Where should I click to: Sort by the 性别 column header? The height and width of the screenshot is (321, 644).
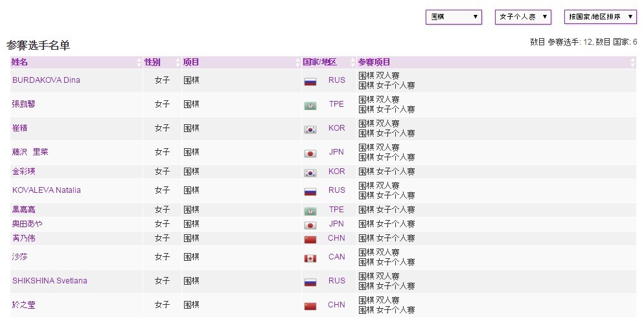click(152, 63)
